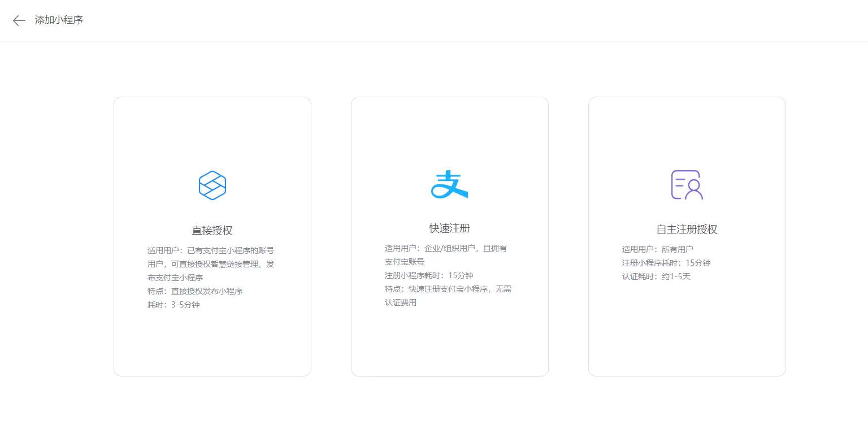Click 注册小程序耗时 line in 快速注册 card
Viewport: 868px width, 424px height.
coord(429,275)
